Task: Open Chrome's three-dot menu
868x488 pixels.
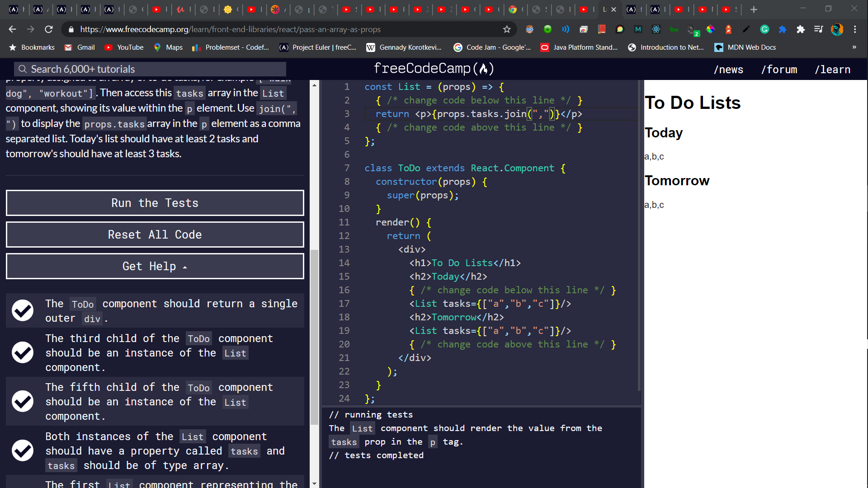Action: point(855,29)
